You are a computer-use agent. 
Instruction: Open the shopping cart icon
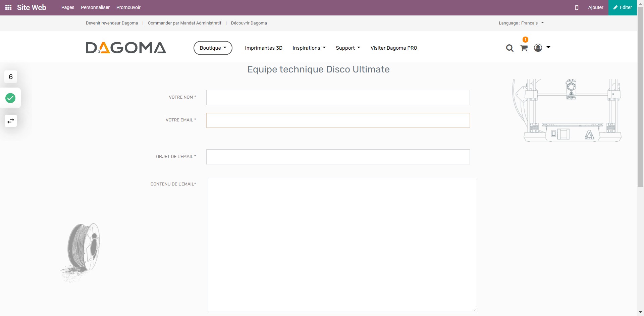point(524,48)
